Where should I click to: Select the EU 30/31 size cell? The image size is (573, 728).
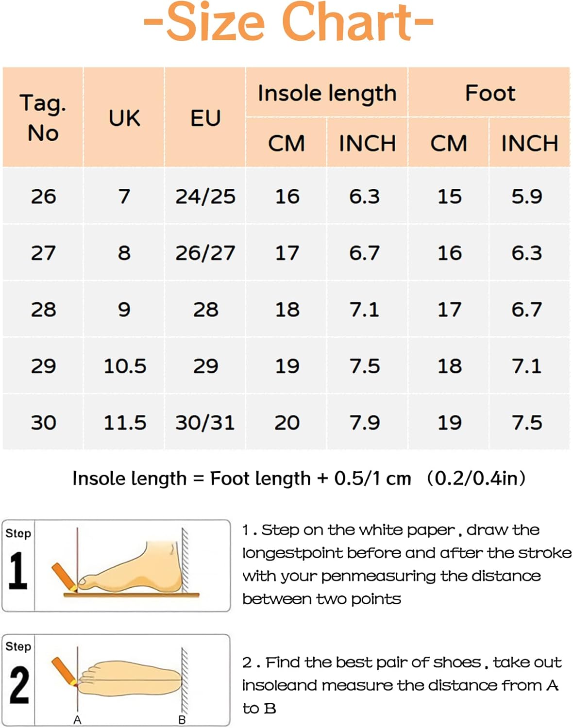[x=205, y=422]
